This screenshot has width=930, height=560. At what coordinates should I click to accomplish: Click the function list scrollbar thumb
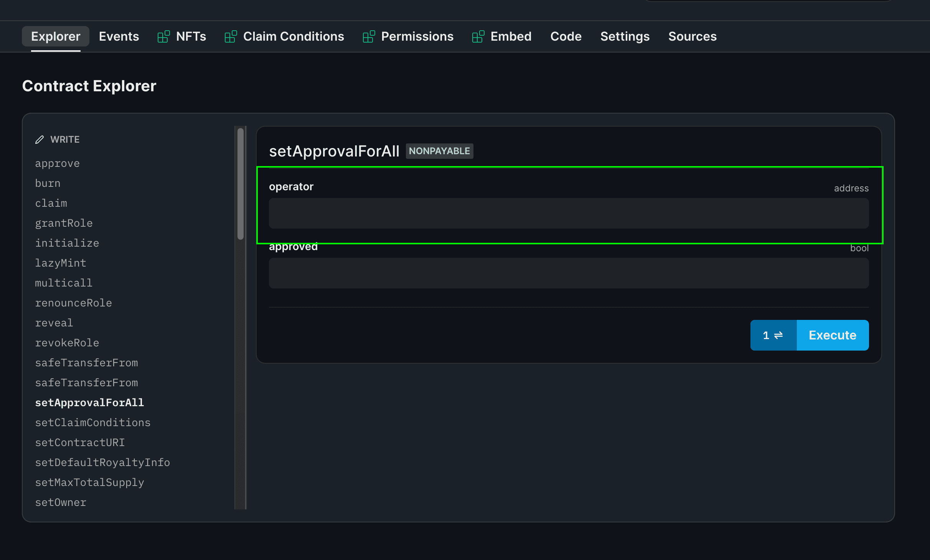(x=241, y=184)
